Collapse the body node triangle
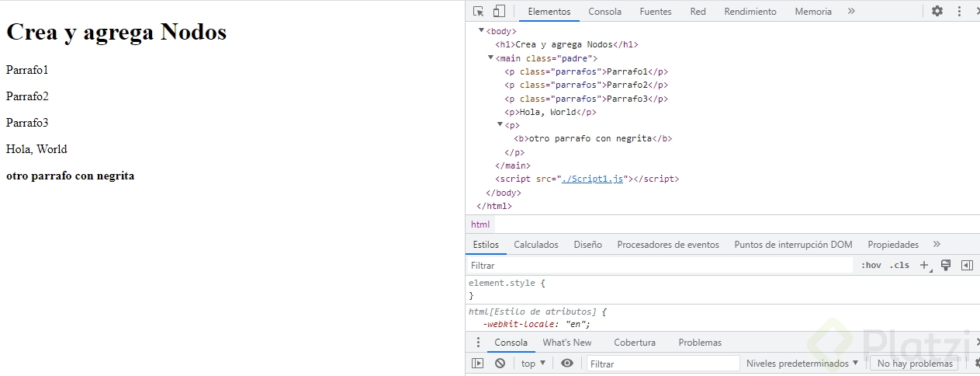This screenshot has height=376, width=980. [x=481, y=30]
